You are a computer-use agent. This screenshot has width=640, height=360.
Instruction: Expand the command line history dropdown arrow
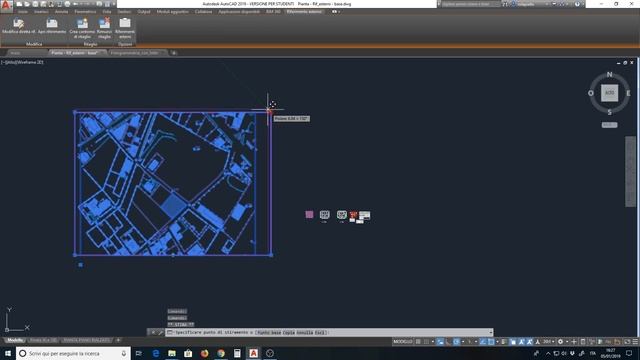pyautogui.click(x=491, y=332)
